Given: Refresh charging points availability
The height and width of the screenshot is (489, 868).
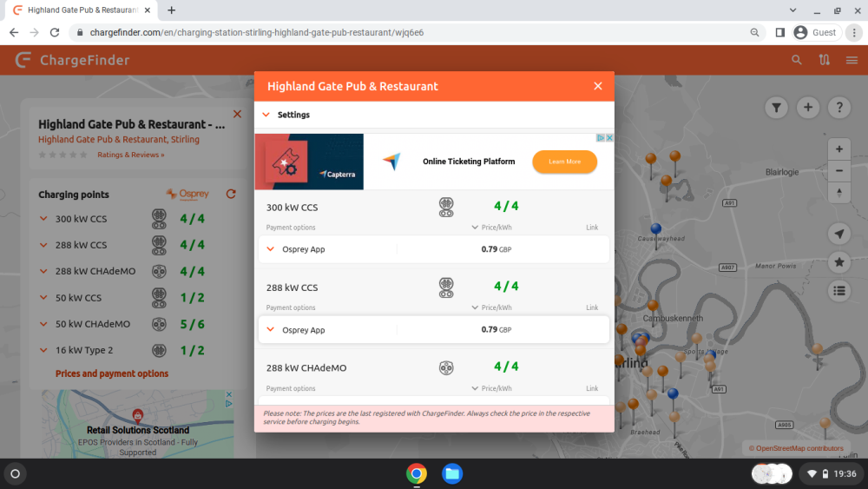Looking at the screenshot, I should pos(231,194).
